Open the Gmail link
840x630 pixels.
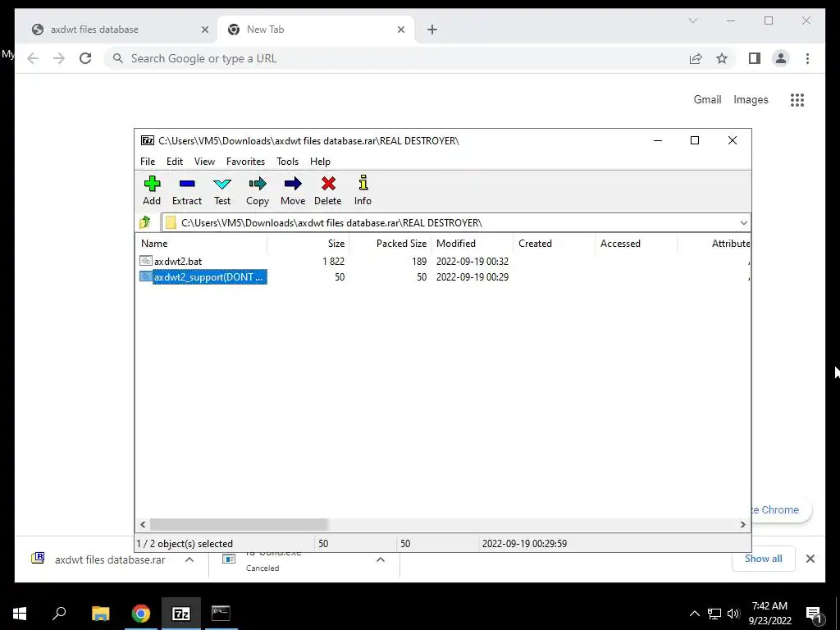[707, 99]
